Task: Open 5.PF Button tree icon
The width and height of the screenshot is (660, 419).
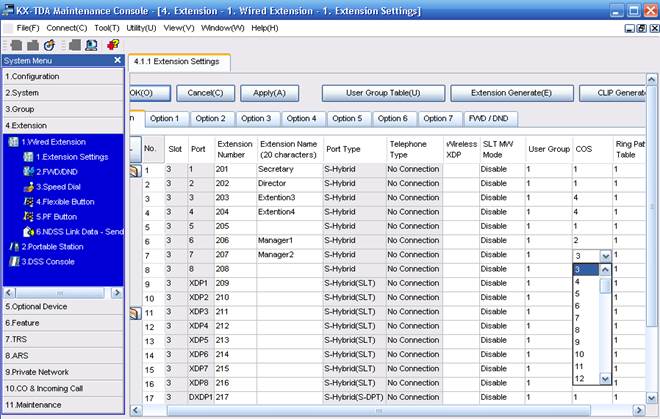Action: (28, 217)
